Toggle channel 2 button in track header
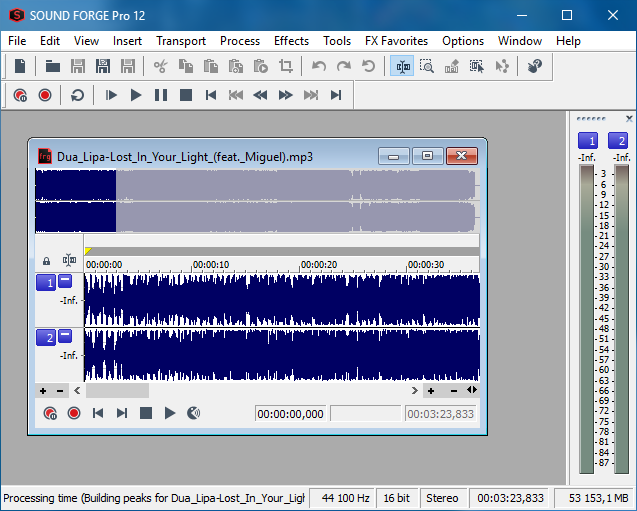The width and height of the screenshot is (637, 511). click(46, 338)
